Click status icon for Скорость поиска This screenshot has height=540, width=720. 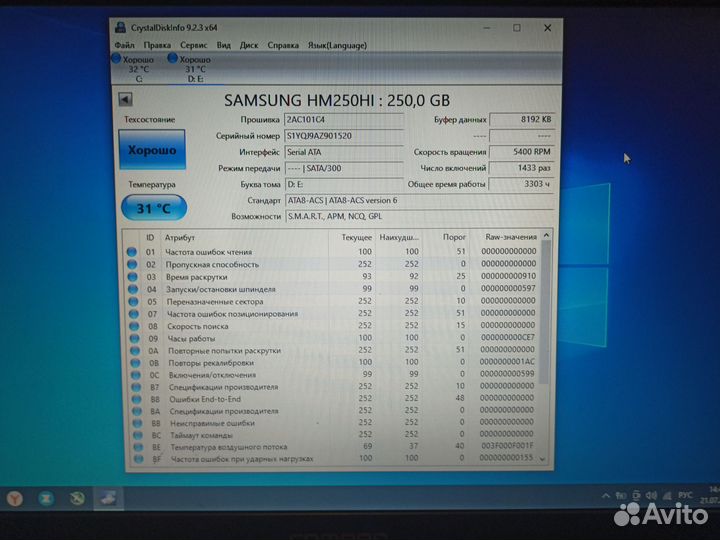pos(134,326)
